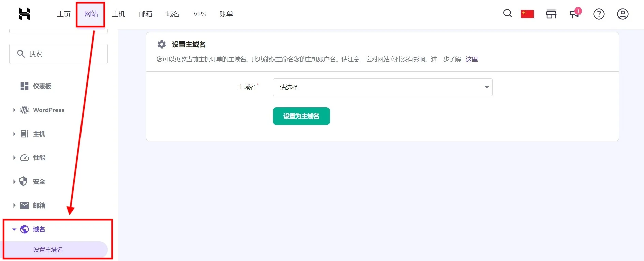Image resolution: width=644 pixels, height=261 pixels.
Task: Follow the 这里 learn-more link
Action: coord(472,59)
